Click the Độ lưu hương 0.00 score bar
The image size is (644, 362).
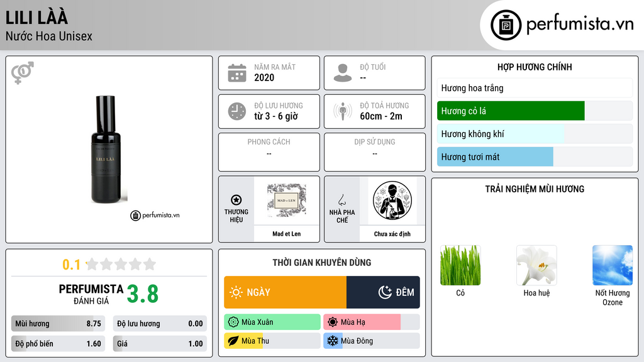click(x=160, y=324)
